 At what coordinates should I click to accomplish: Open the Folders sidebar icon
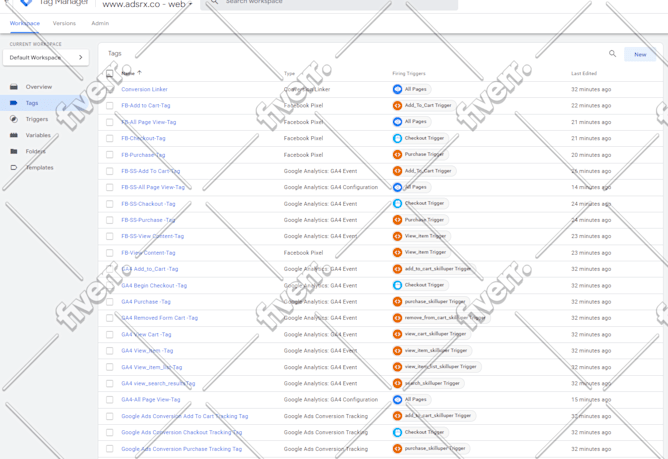pos(14,151)
